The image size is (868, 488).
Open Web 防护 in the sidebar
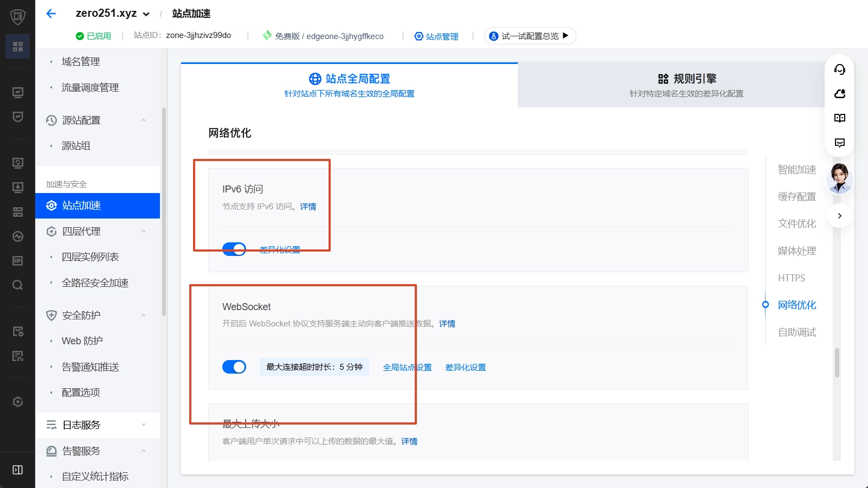pyautogui.click(x=82, y=341)
